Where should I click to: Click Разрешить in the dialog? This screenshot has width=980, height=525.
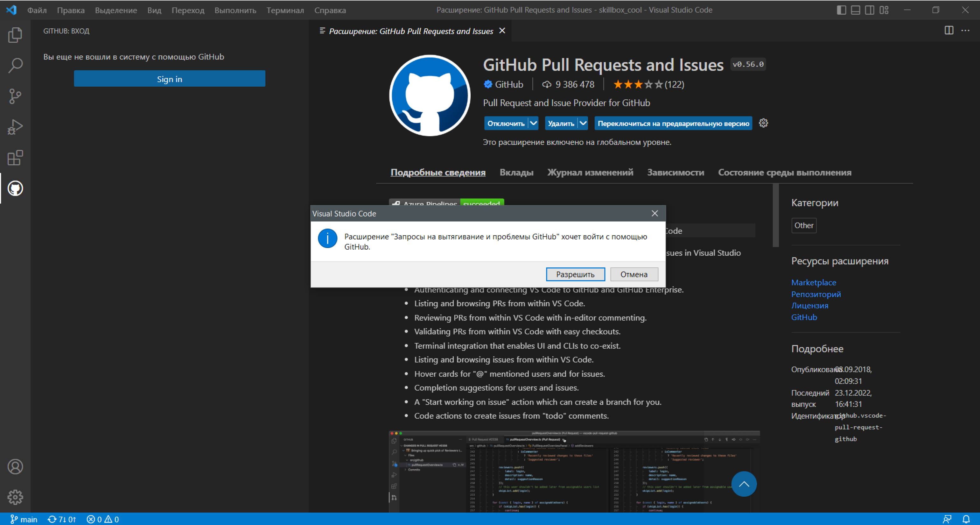(575, 274)
